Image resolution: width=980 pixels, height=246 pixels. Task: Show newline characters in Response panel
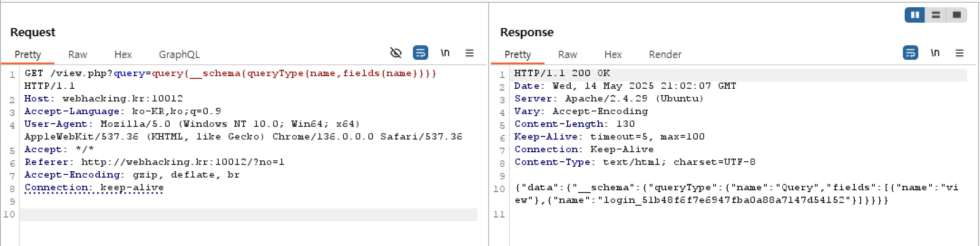(x=935, y=53)
